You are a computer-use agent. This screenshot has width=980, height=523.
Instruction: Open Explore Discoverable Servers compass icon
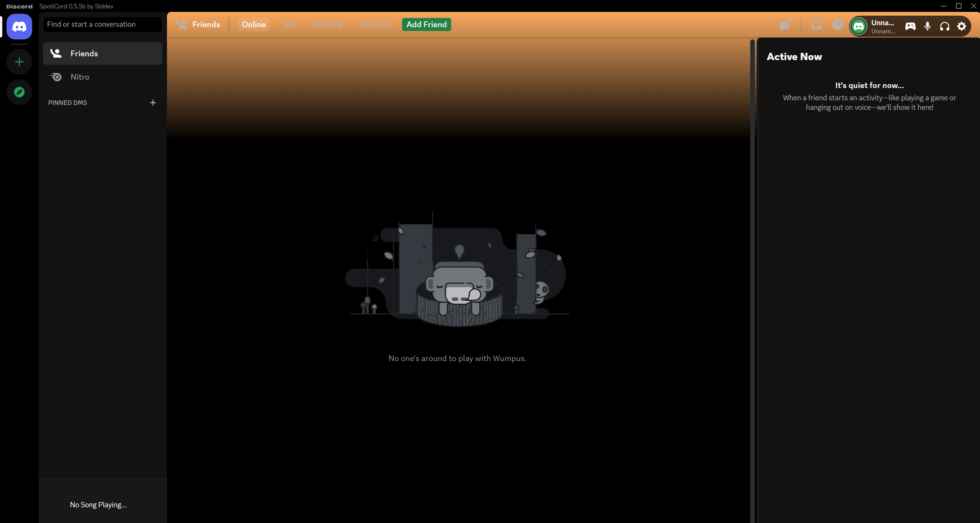pos(19,92)
